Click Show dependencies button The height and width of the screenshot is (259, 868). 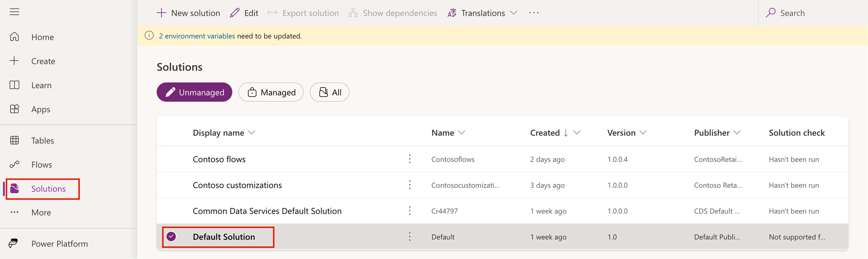tap(393, 13)
